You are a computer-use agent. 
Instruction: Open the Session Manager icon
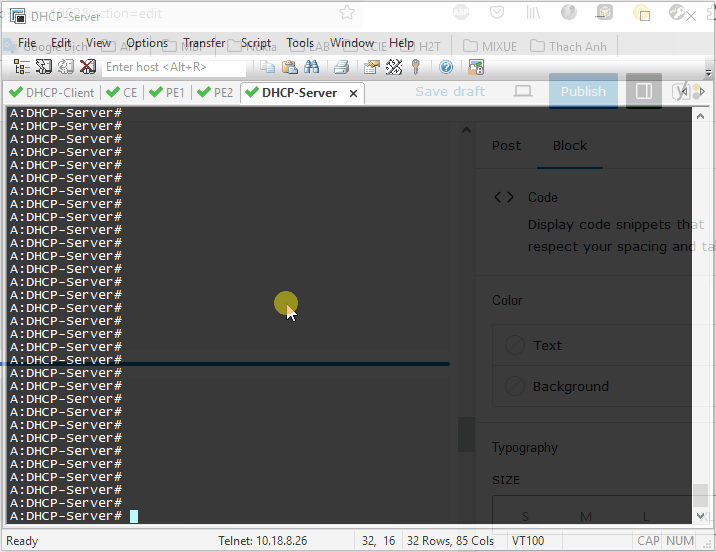21,67
